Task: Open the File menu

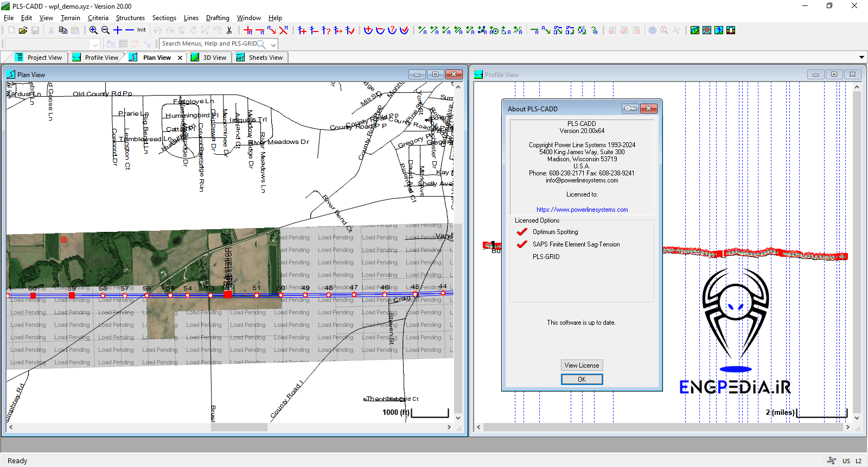Action: pyautogui.click(x=9, y=18)
